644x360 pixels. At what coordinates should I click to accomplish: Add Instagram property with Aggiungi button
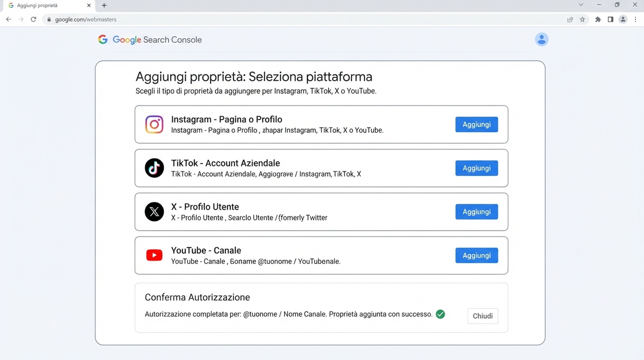477,124
